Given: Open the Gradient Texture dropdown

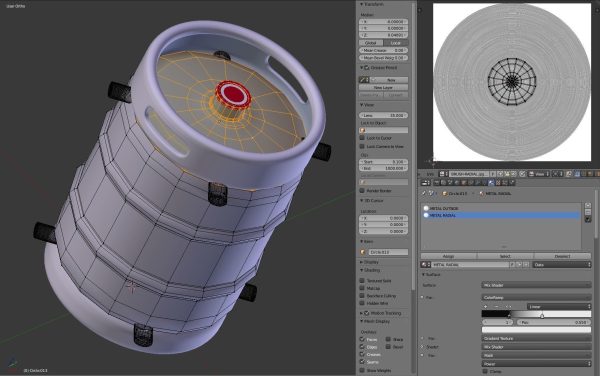Looking at the screenshot, I should (536, 339).
